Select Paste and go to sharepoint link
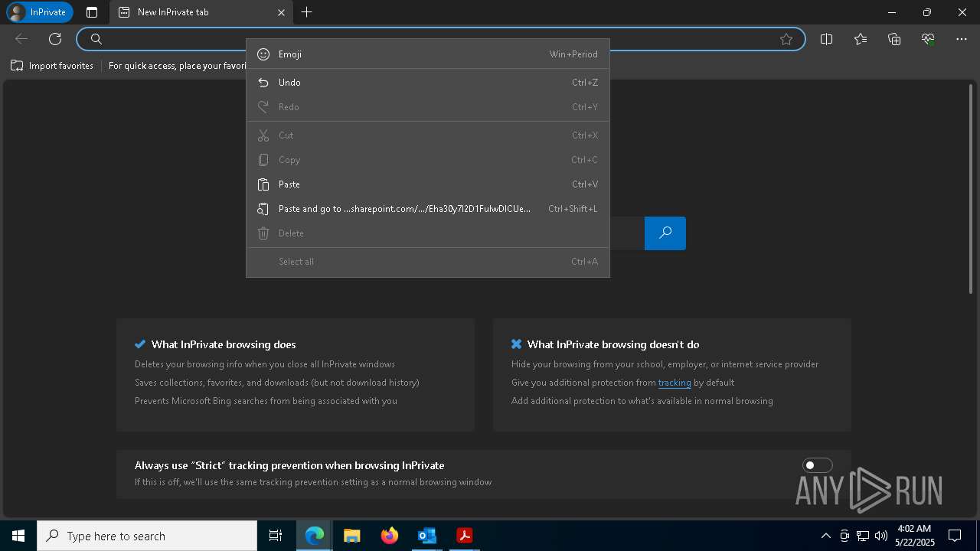 click(x=428, y=209)
